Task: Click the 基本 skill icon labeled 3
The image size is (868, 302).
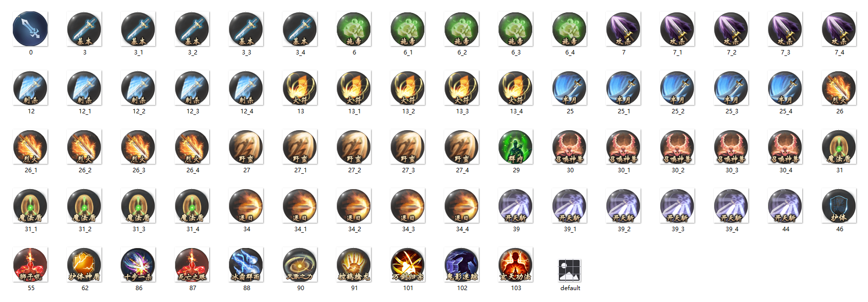Action: 85,29
